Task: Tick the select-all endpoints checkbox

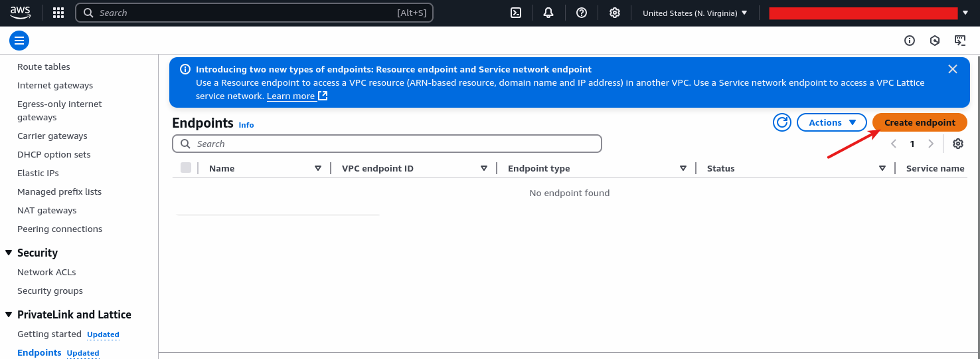Action: click(186, 168)
